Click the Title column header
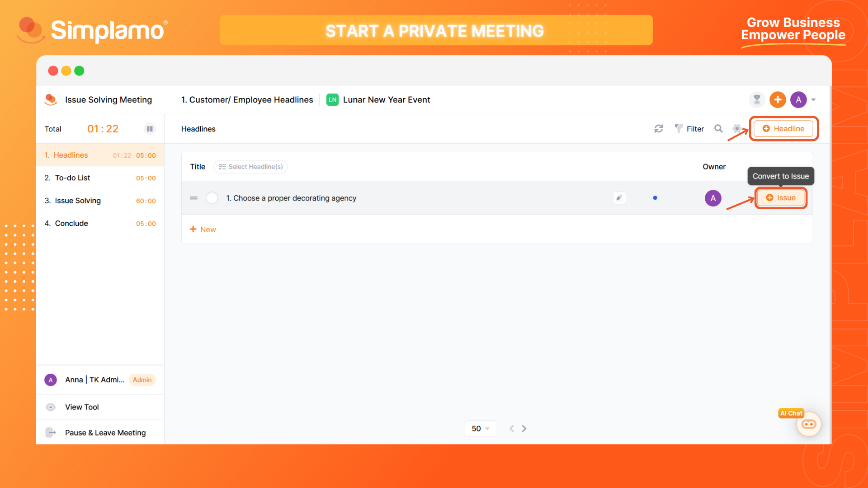Image resolution: width=868 pixels, height=488 pixels. point(198,167)
